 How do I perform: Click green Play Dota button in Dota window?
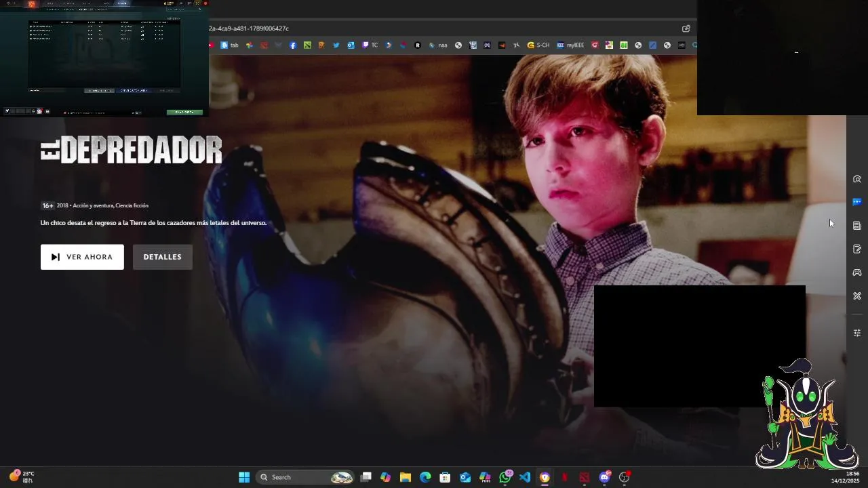click(x=184, y=112)
